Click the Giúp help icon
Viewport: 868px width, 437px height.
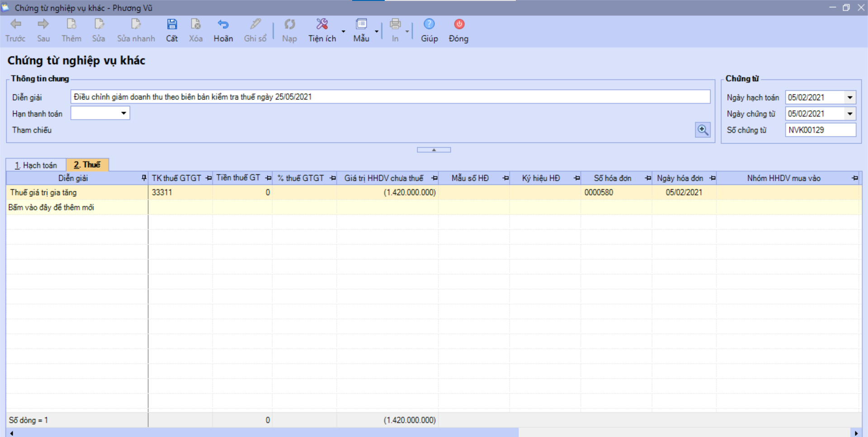point(429,24)
